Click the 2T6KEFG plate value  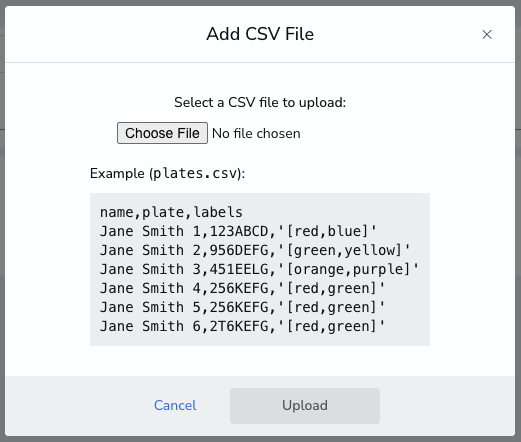239,326
